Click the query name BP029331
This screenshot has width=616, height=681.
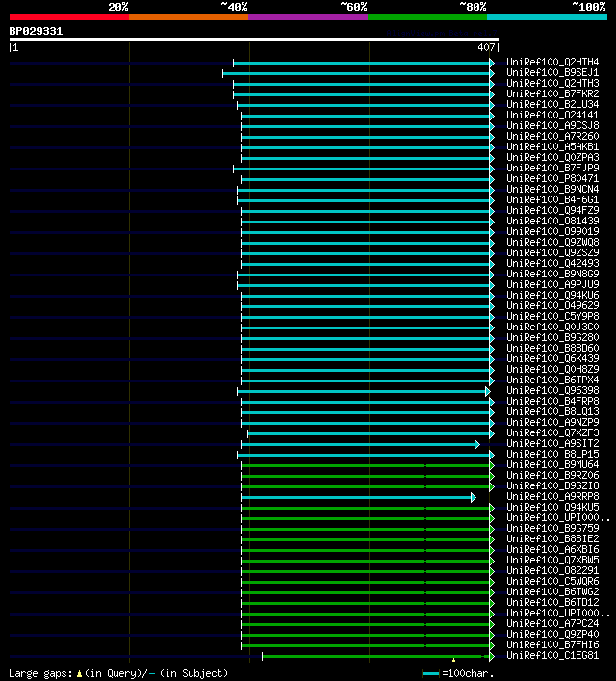click(36, 31)
